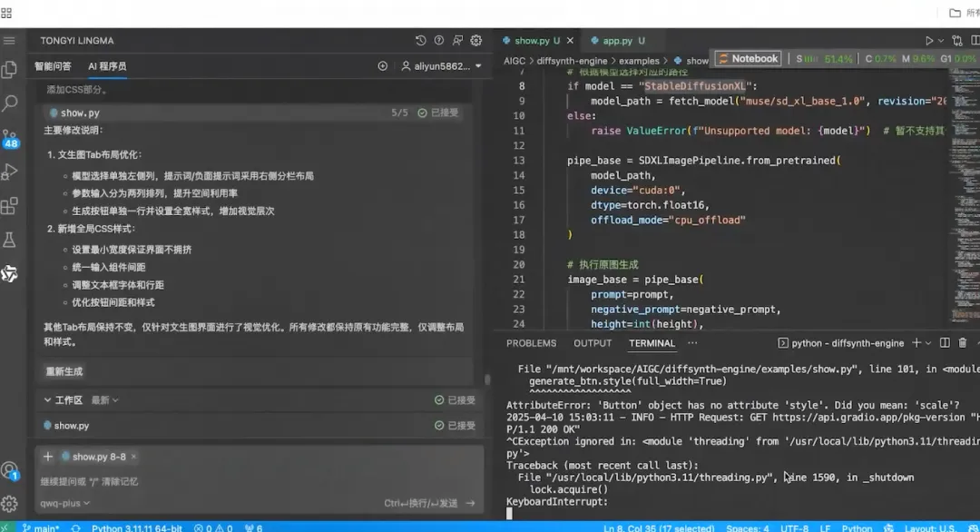
Task: Open Tongyi Lingma settings gear
Action: point(476,41)
